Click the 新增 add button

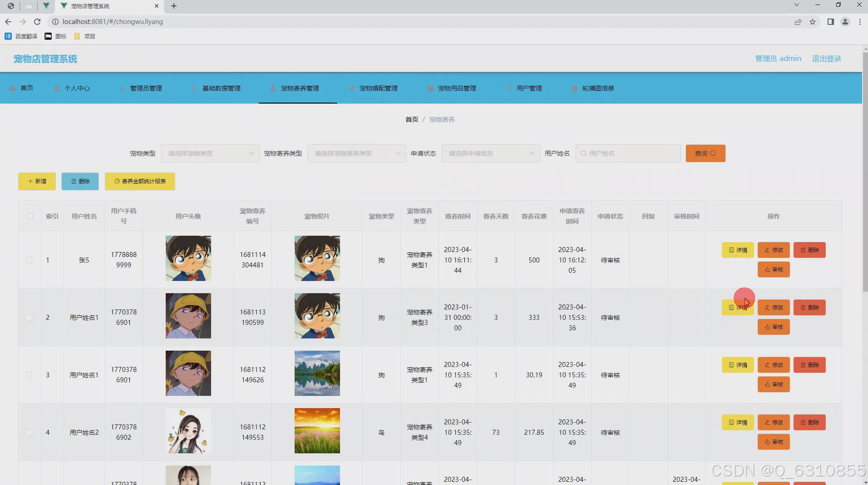[37, 181]
